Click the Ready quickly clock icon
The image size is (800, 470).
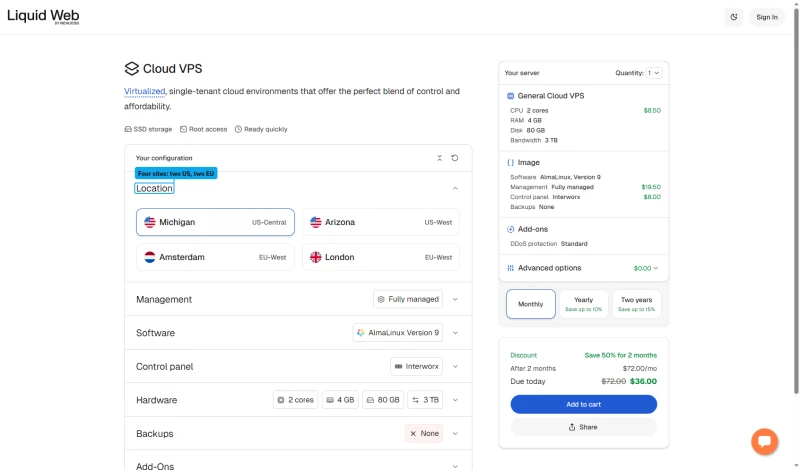point(238,130)
